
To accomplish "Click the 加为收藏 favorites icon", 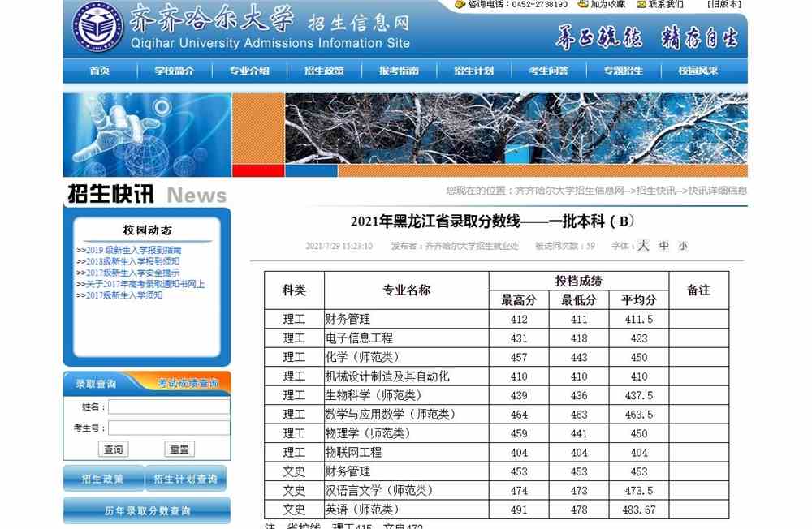I will tap(583, 4).
